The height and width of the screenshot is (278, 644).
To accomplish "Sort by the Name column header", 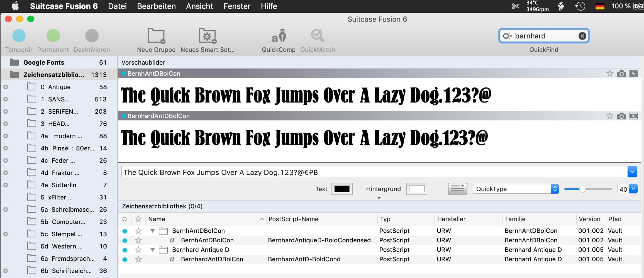I will (x=206, y=219).
